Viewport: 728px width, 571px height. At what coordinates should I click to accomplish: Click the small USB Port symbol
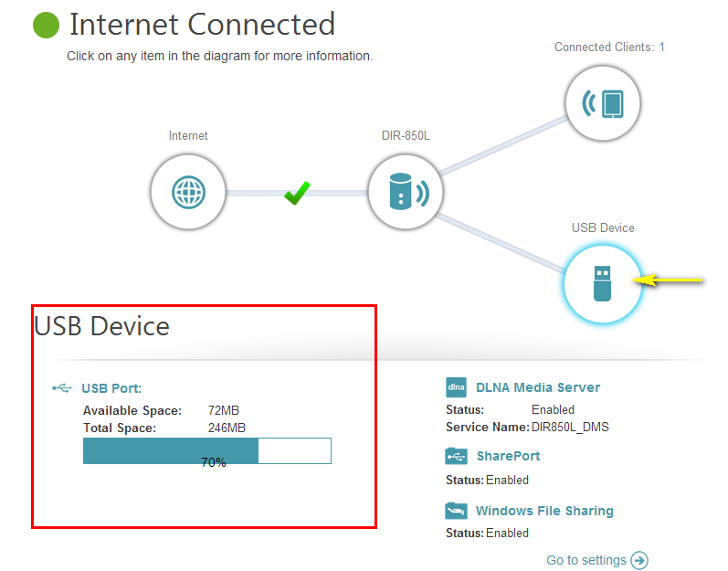[x=61, y=388]
